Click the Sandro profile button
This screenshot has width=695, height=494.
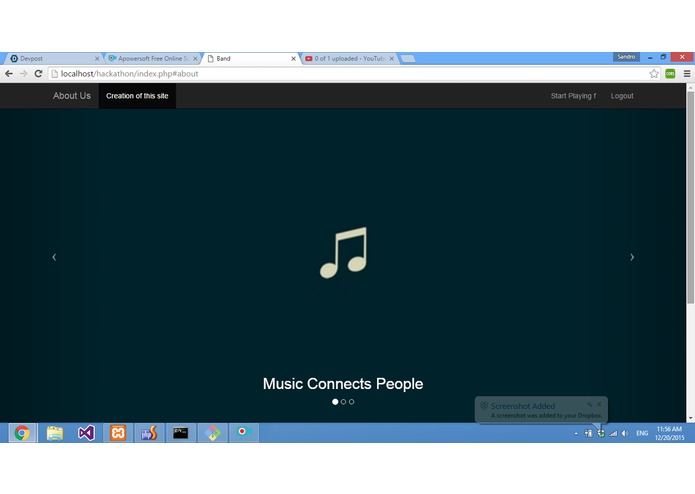[x=626, y=57]
